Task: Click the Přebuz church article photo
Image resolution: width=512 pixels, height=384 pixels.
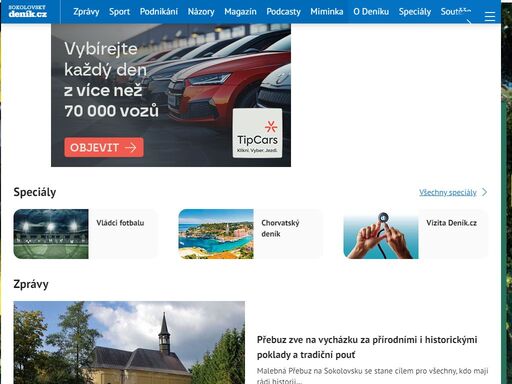Action: tap(129, 343)
